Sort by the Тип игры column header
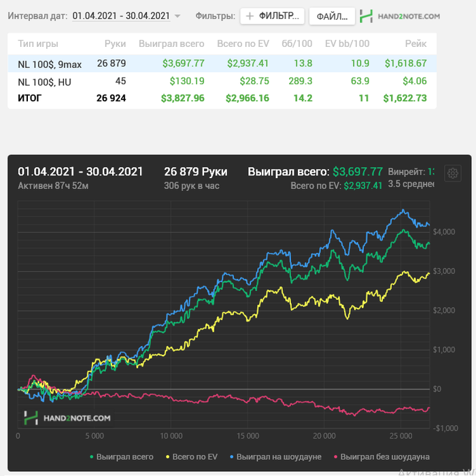Screen dimensions: 476x476 [38, 44]
